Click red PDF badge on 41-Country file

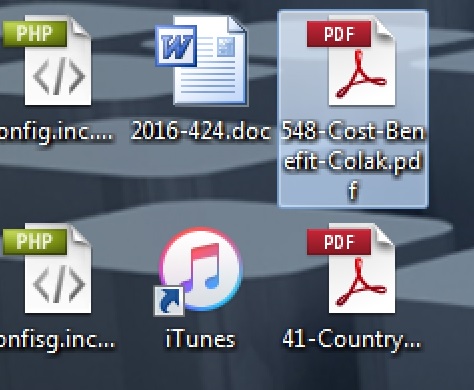[339, 242]
